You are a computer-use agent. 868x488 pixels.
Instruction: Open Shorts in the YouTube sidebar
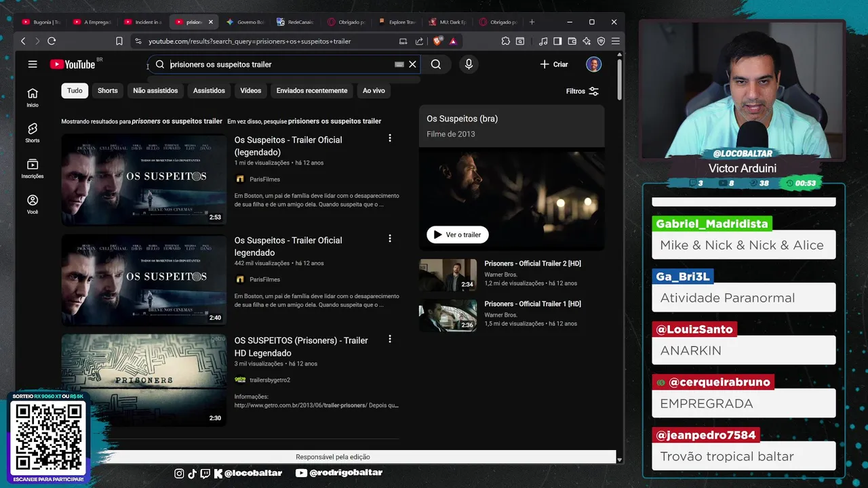pos(33,133)
